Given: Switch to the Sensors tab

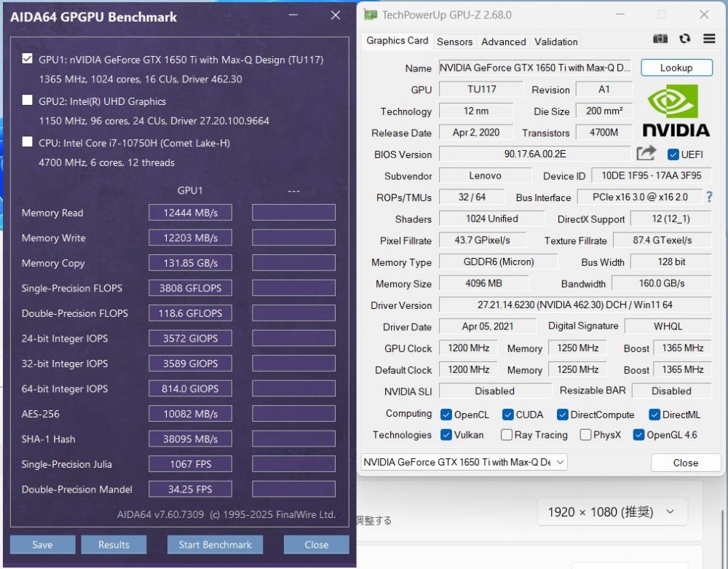Looking at the screenshot, I should (455, 42).
